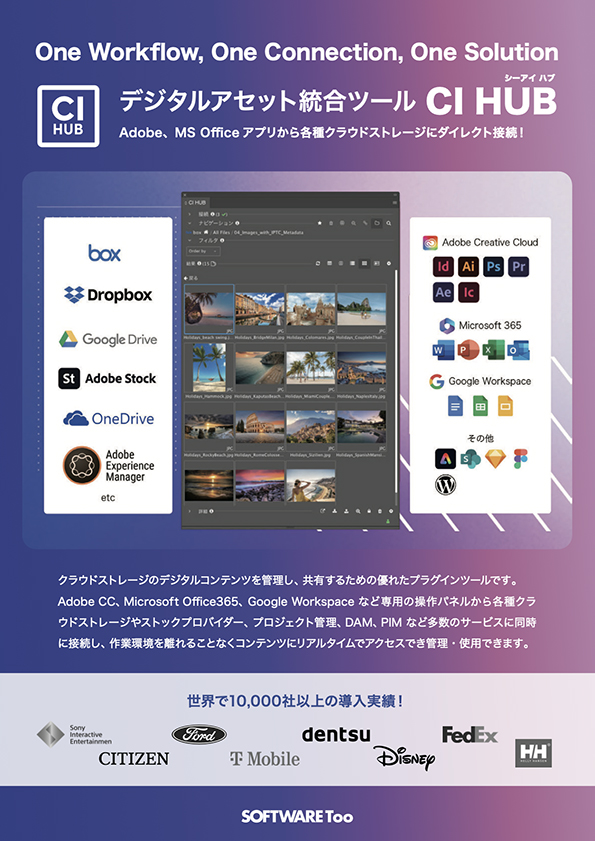Click the InCopy (Ic) app icon
The width and height of the screenshot is (595, 841).
click(468, 292)
